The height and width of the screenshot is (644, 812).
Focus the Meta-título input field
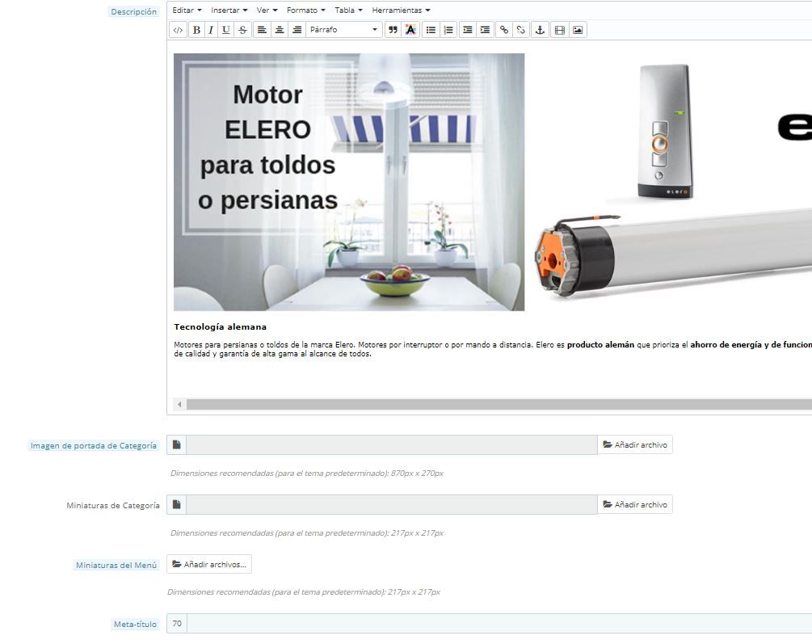pyautogui.click(x=499, y=624)
